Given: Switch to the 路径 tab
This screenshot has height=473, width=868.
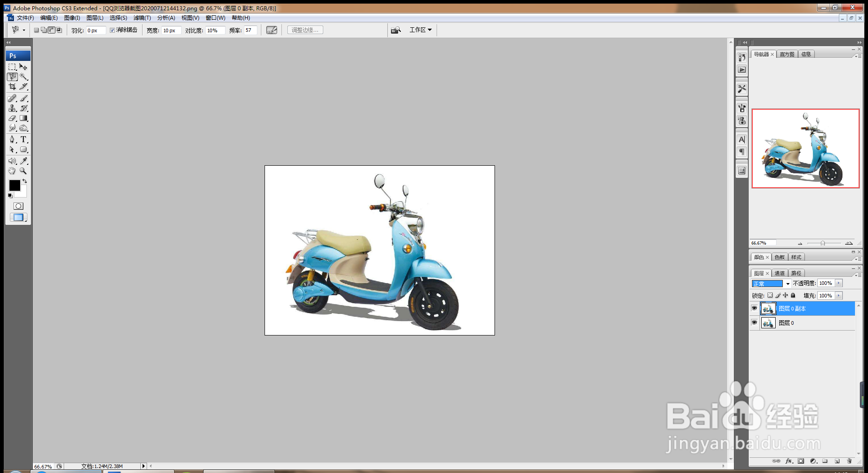Looking at the screenshot, I should [x=796, y=273].
